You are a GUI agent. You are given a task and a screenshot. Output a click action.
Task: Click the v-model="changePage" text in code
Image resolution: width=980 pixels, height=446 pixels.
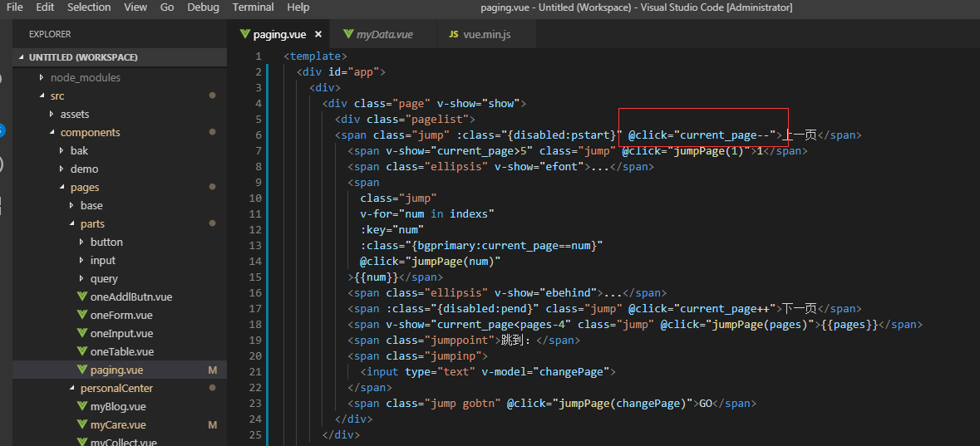[x=545, y=372]
